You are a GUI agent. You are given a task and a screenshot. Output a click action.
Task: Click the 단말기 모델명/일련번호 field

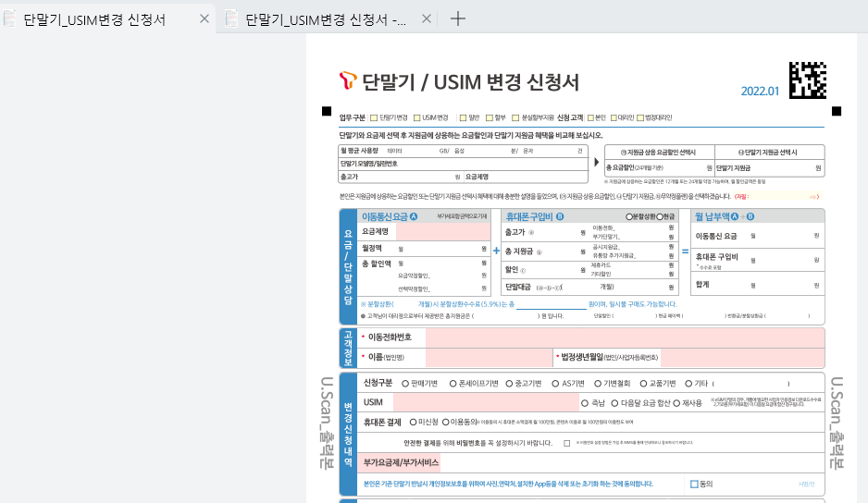pyautogui.click(x=463, y=164)
